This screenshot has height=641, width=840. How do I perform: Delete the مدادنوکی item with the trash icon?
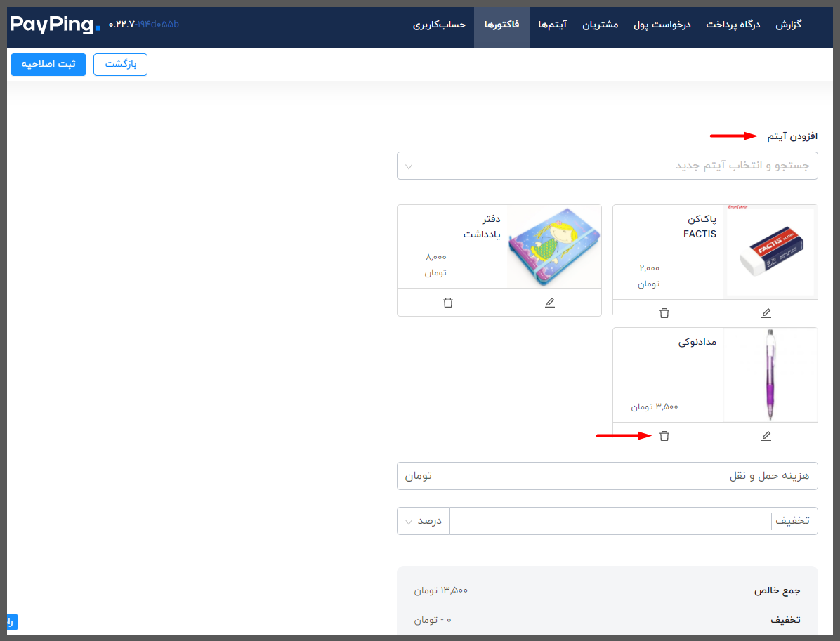(664, 436)
